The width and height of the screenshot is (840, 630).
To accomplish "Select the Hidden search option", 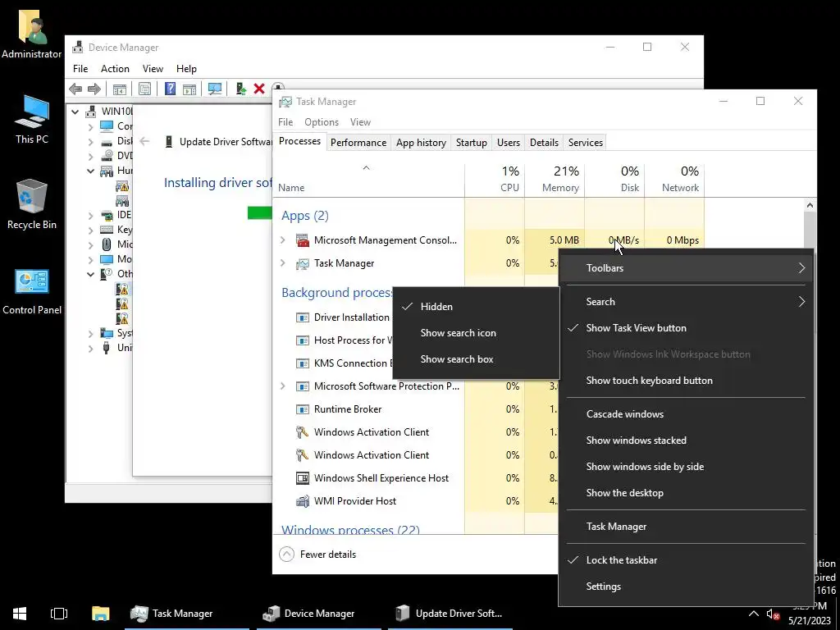I will pyautogui.click(x=476, y=307).
